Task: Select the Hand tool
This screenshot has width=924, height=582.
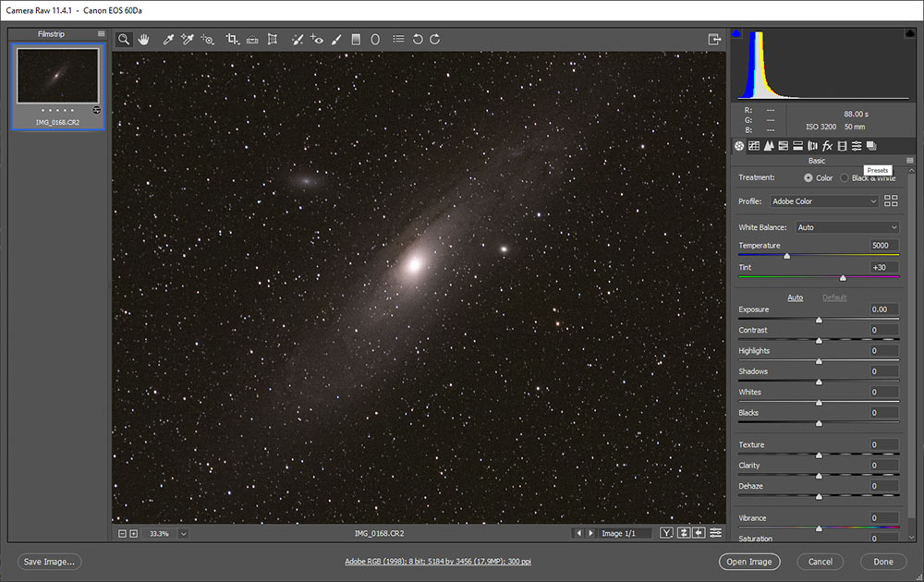Action: [x=145, y=39]
